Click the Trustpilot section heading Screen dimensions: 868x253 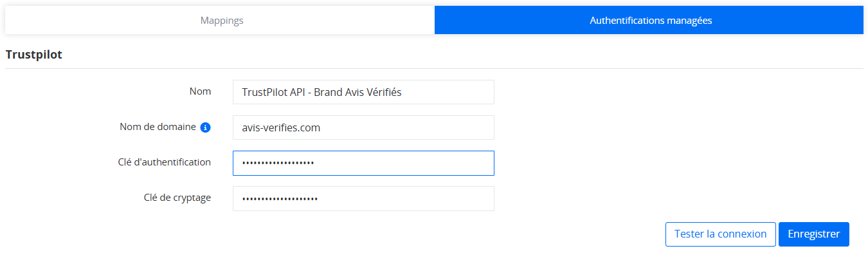(x=34, y=55)
